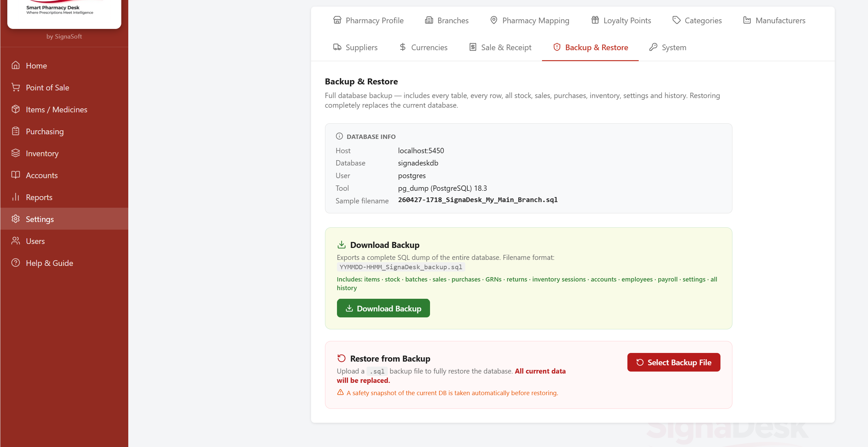Click the Accounts book icon
This screenshot has width=868, height=447.
[x=16, y=174]
